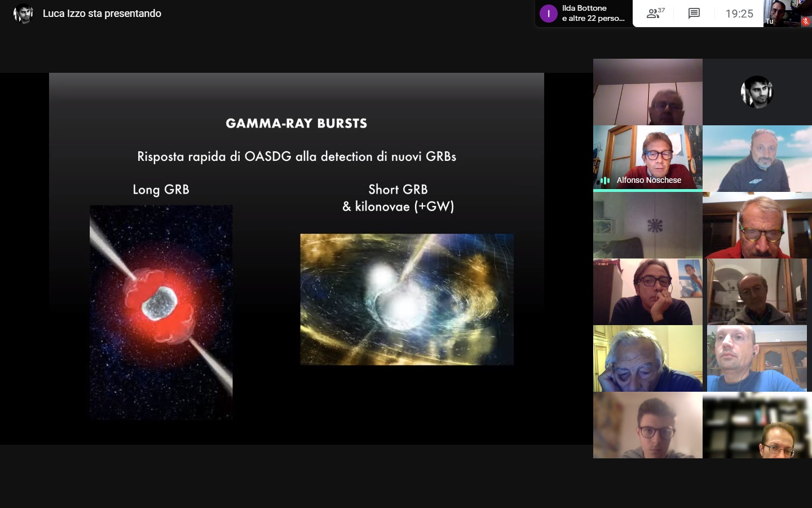This screenshot has height=508, width=812.
Task: Click the 'Long GRB' slide label
Action: pyautogui.click(x=161, y=190)
